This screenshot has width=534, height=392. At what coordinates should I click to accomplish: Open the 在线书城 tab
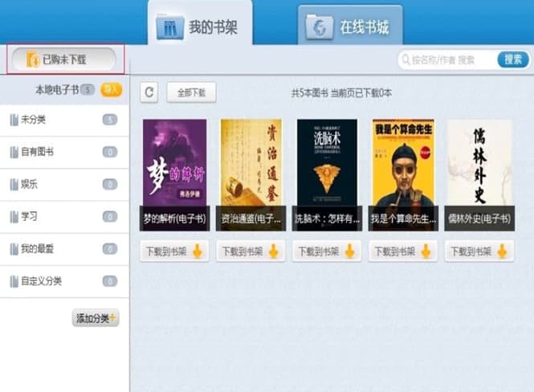[350, 26]
